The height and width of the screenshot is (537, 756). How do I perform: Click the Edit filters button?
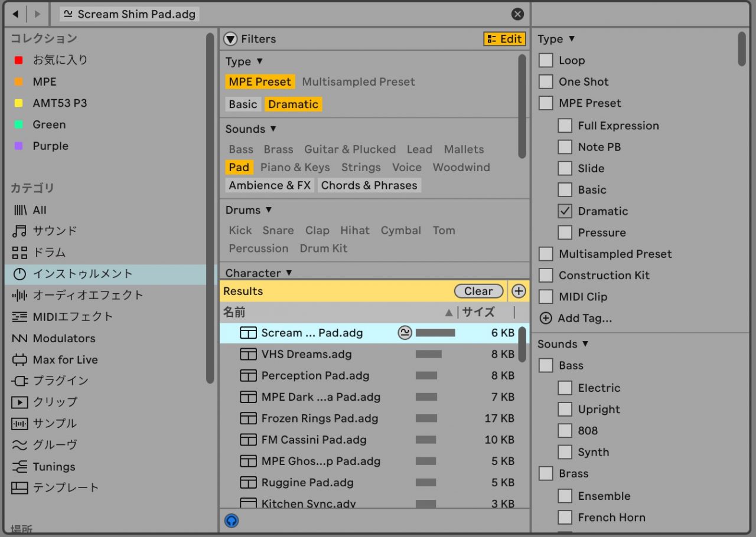coord(504,39)
